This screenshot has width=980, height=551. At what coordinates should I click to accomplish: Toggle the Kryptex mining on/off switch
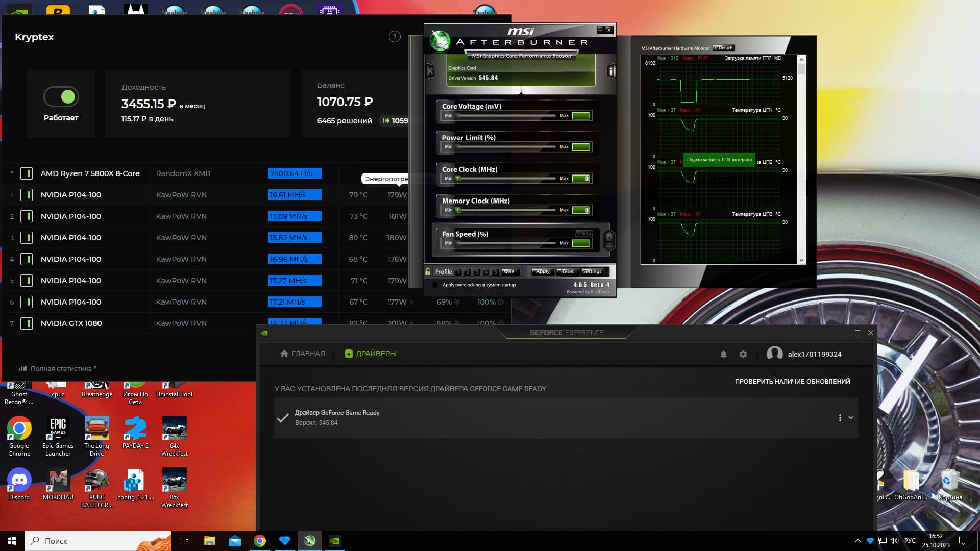tap(61, 96)
